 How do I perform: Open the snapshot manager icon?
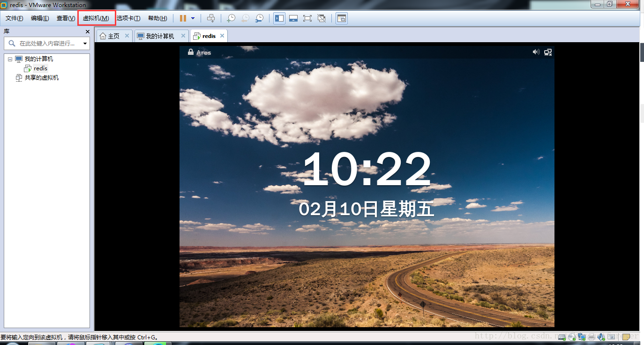click(x=259, y=18)
